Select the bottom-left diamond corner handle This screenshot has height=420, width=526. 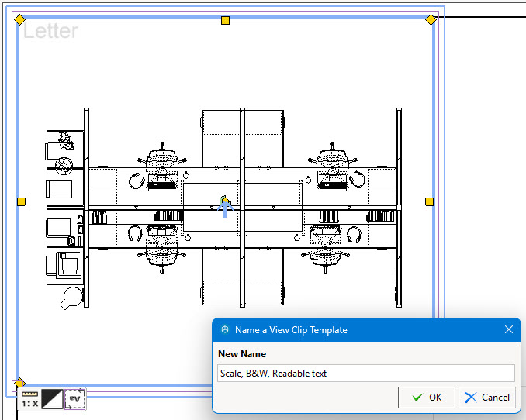pos(20,383)
